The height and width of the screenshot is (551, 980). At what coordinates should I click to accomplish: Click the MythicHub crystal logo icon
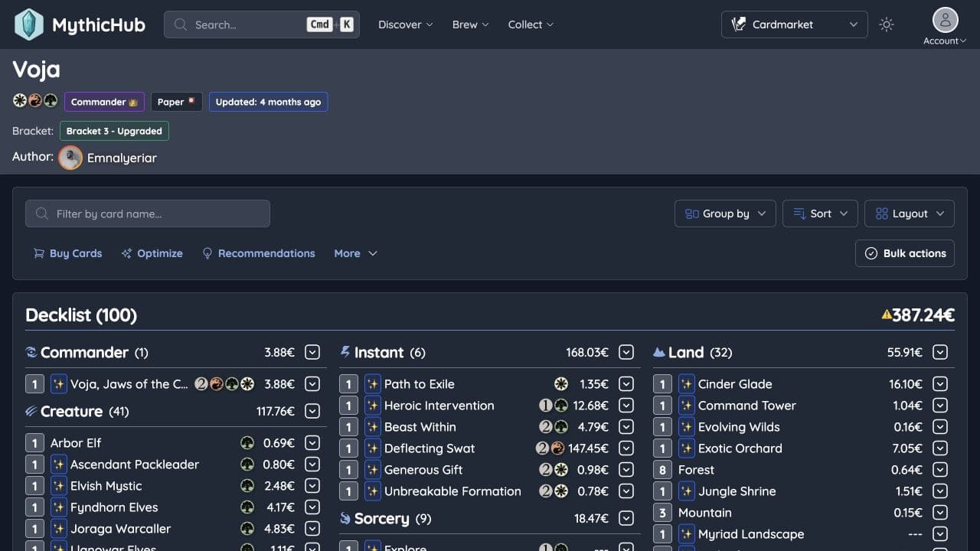[x=29, y=24]
